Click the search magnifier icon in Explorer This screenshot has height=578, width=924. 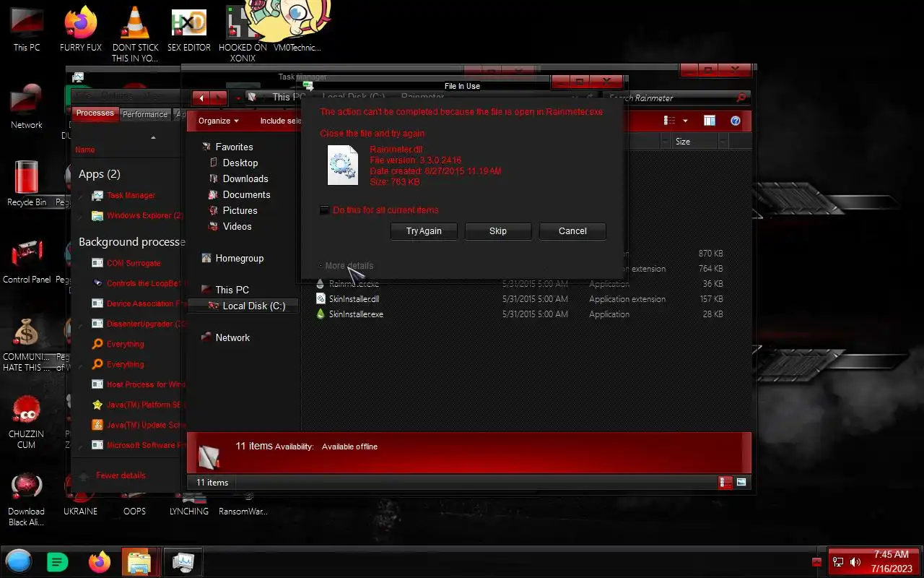(741, 98)
